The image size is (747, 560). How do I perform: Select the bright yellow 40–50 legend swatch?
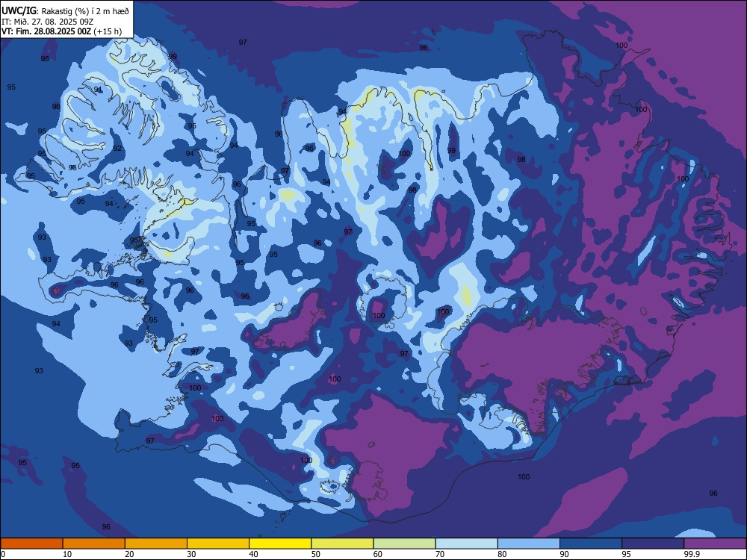280,544
